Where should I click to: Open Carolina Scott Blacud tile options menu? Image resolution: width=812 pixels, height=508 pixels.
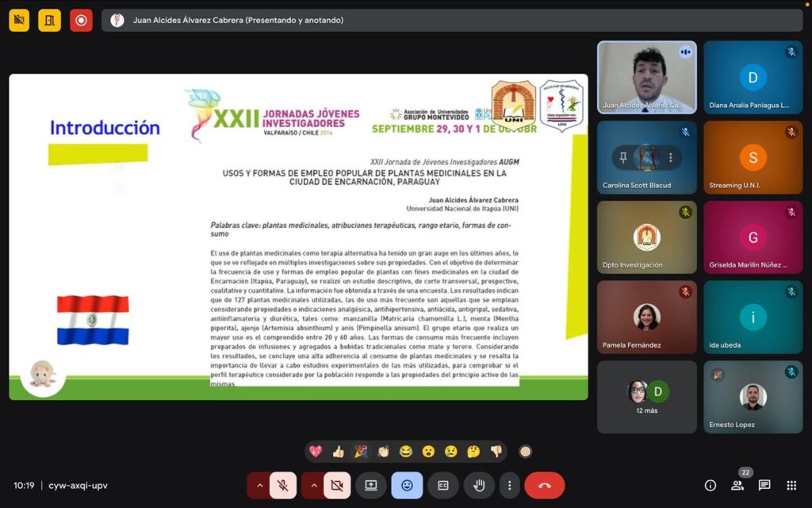(x=671, y=157)
